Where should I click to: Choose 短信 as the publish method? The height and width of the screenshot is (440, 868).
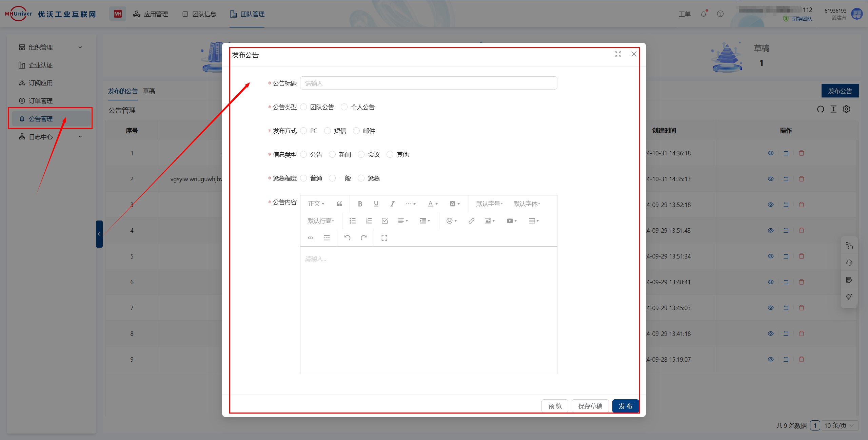coord(328,131)
